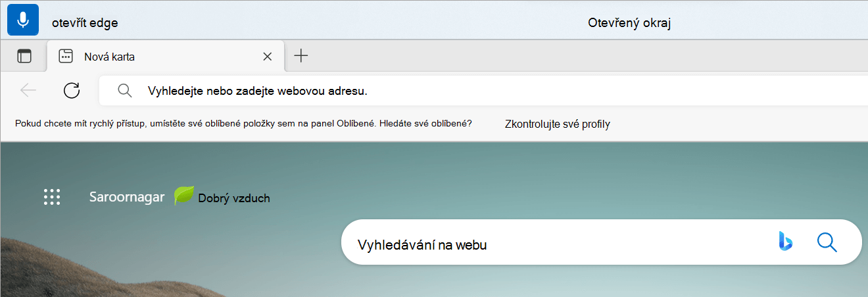Click the Nová karta tab page icon

click(66, 56)
